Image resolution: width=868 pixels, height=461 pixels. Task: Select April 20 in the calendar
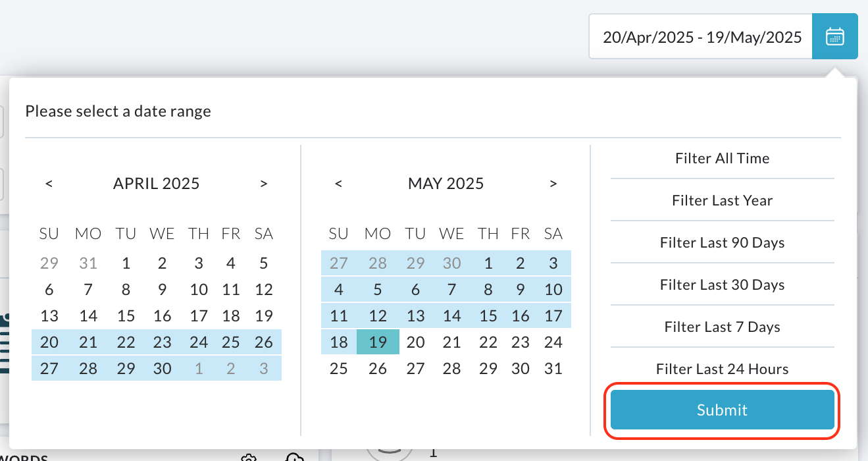click(49, 342)
